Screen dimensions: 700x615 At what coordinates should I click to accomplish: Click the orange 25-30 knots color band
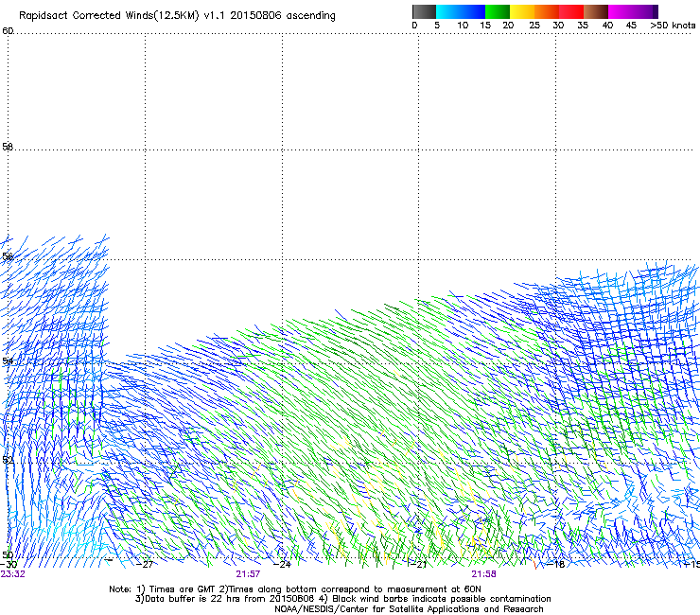coord(547,11)
